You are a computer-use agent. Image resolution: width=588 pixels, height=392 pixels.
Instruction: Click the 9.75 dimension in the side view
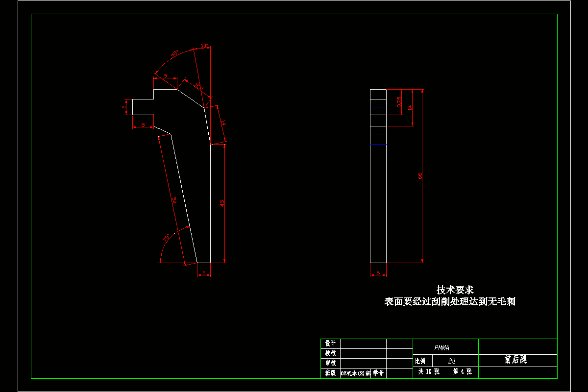click(399, 102)
